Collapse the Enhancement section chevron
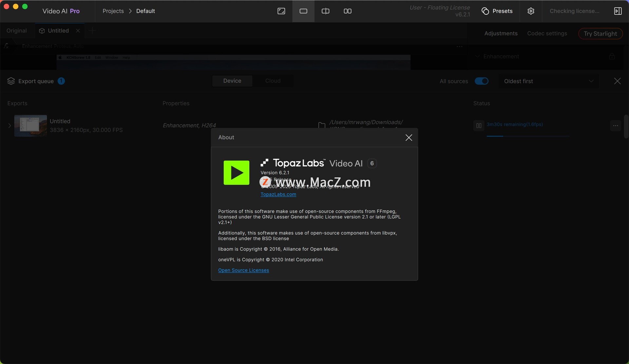Image resolution: width=629 pixels, height=364 pixels. click(477, 56)
